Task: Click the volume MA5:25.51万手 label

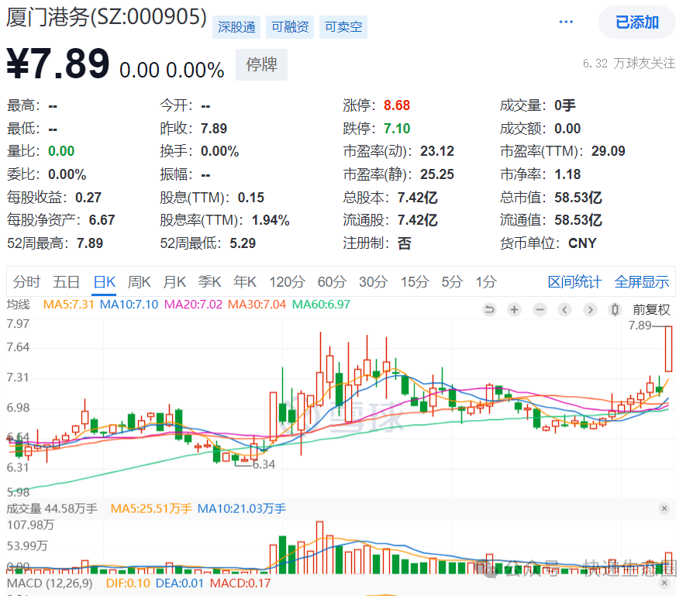Action: 151,508
